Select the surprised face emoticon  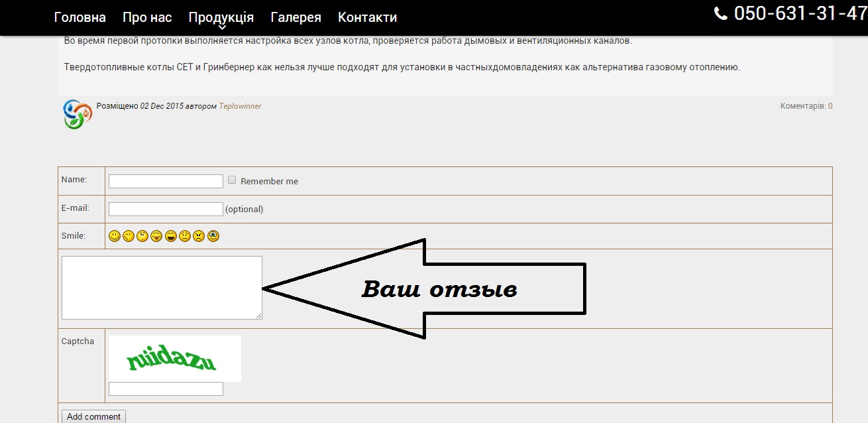click(142, 235)
